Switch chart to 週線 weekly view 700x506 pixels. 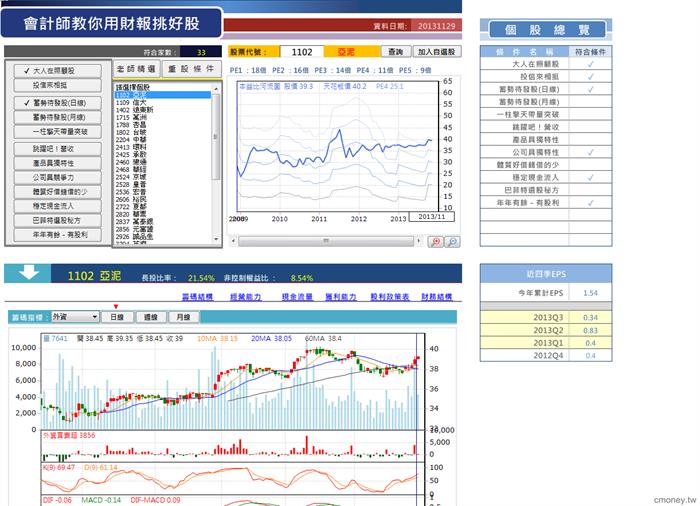pos(151,317)
